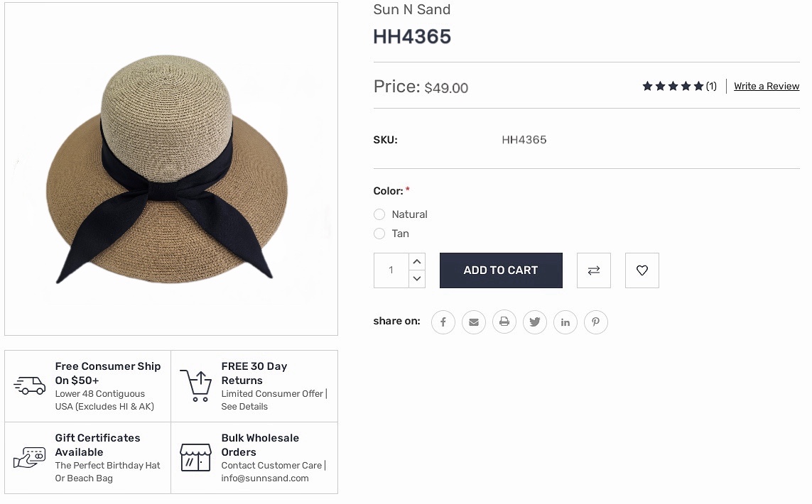Screen dimensions: 812x504
Task: Add the HH4365 hat to cart
Action: pos(501,270)
